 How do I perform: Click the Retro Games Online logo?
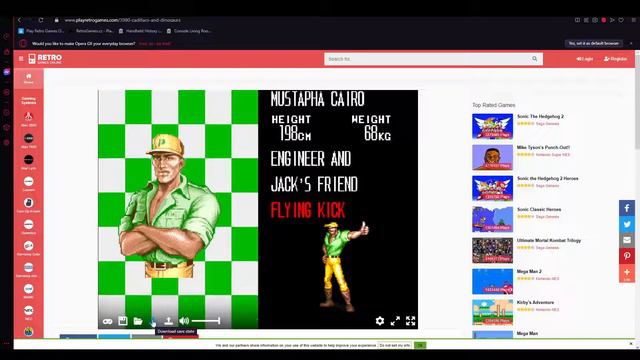pyautogui.click(x=45, y=59)
